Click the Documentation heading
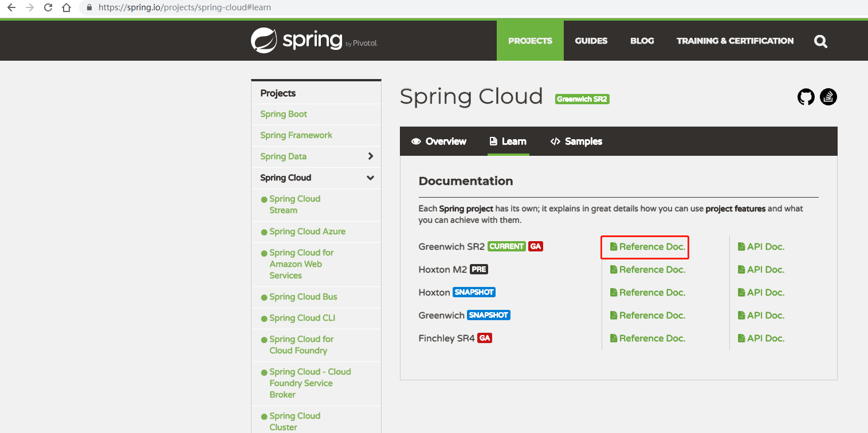Viewport: 868px width, 433px height. pyautogui.click(x=466, y=181)
